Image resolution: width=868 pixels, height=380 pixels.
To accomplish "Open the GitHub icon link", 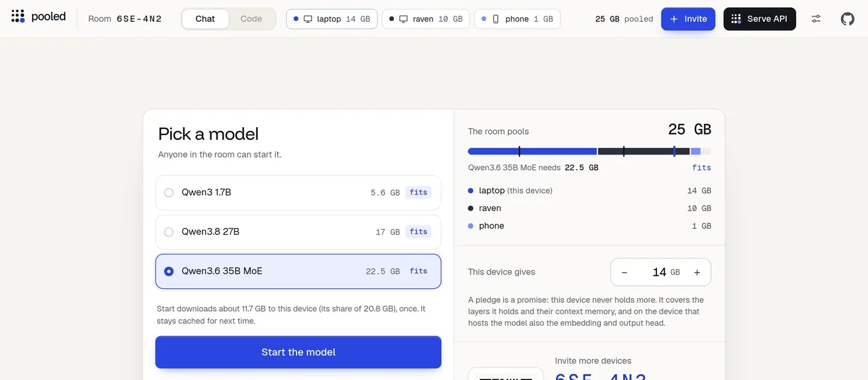I will [x=848, y=19].
